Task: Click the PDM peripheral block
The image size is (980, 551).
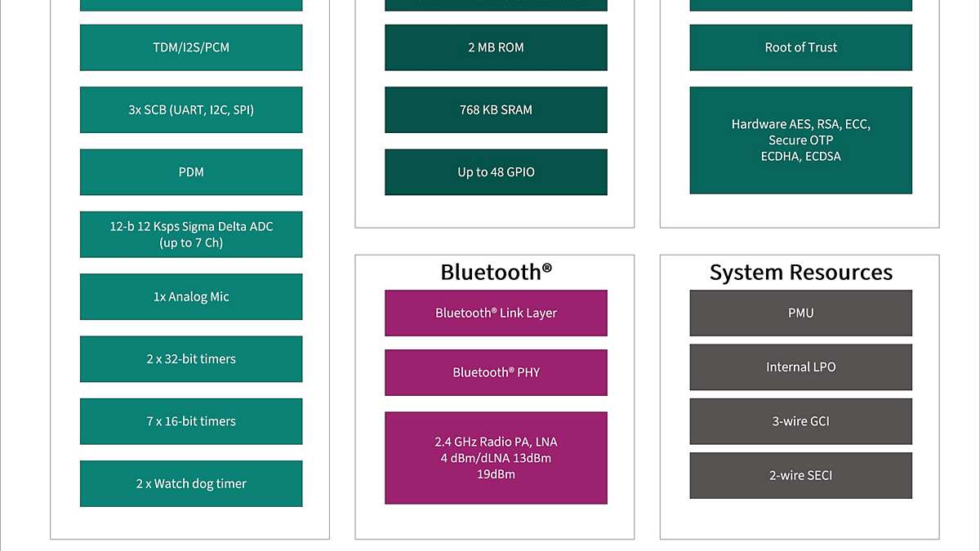Action: click(x=191, y=172)
